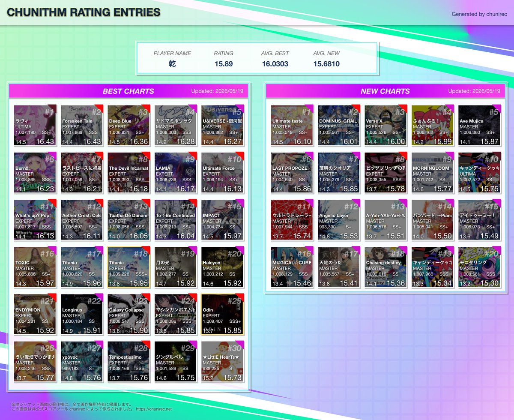Open the ウルトラトレーラー card
The image size is (514, 420).
pos(292,219)
